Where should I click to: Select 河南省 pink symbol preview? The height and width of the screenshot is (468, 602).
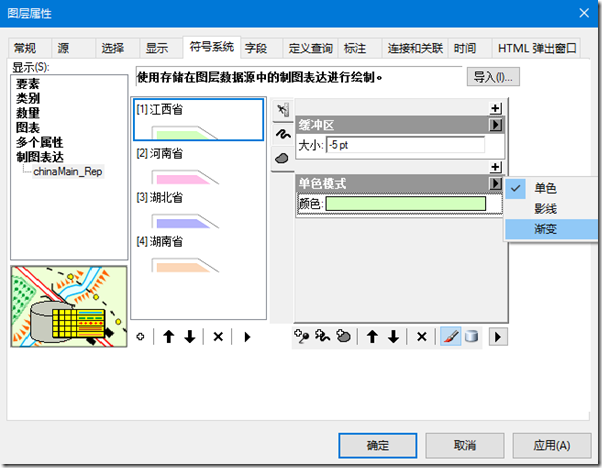[185, 178]
